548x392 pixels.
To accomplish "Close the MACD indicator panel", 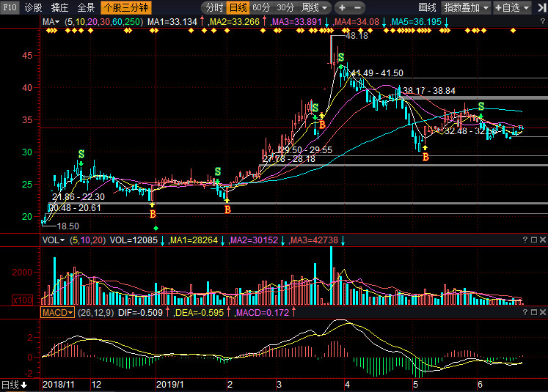I will tap(542, 312).
